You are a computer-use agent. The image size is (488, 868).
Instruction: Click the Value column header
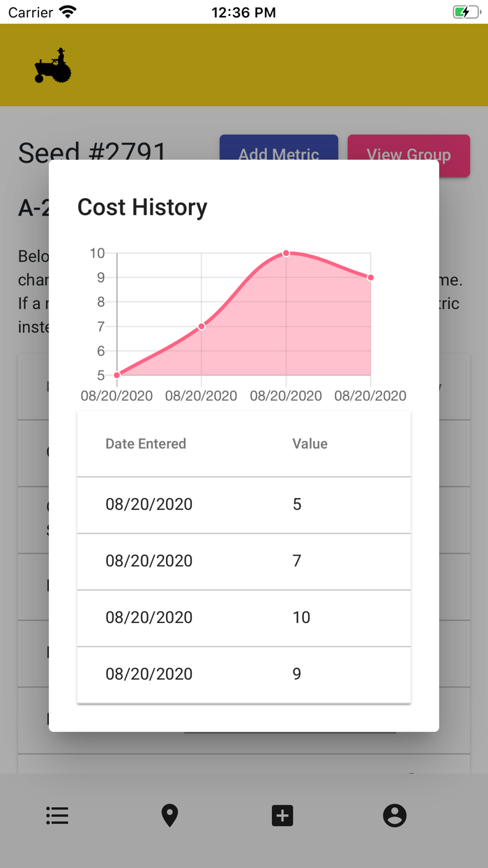pyautogui.click(x=310, y=444)
